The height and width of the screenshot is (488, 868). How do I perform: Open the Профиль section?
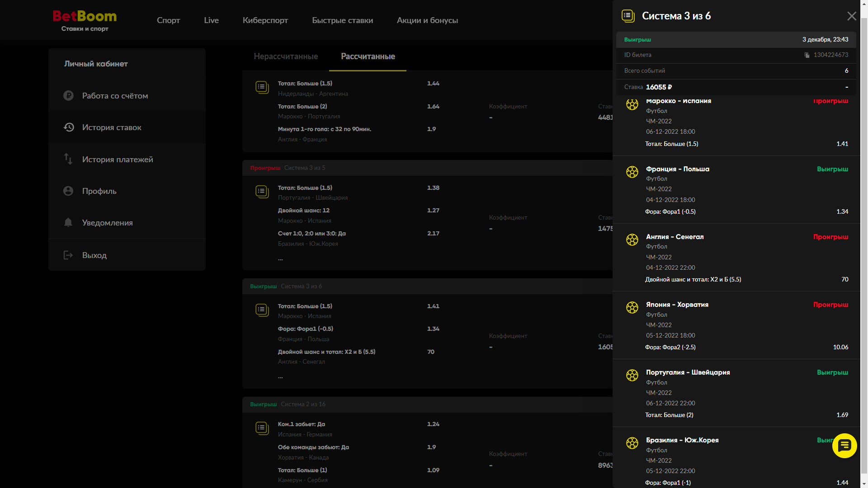coord(99,191)
